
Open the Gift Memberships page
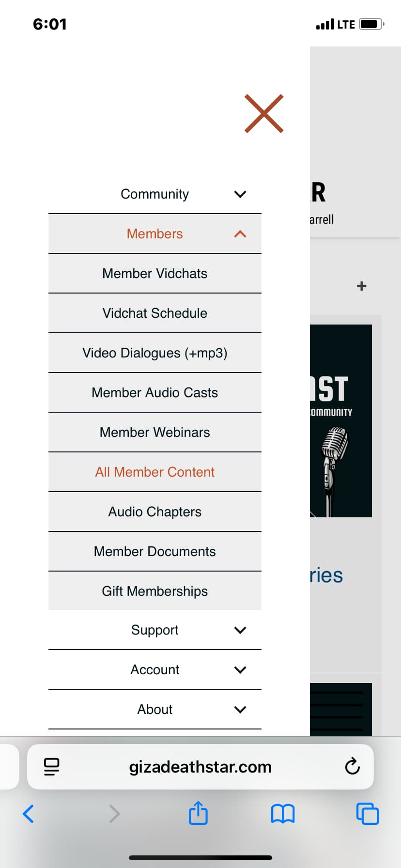(154, 591)
